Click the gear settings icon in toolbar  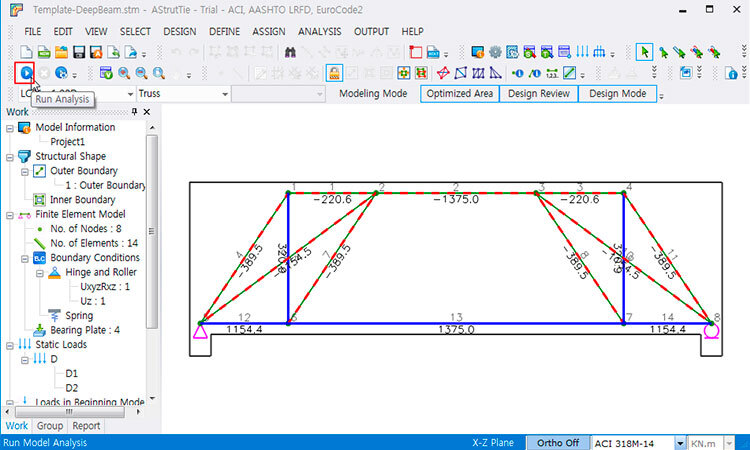[x=495, y=52]
